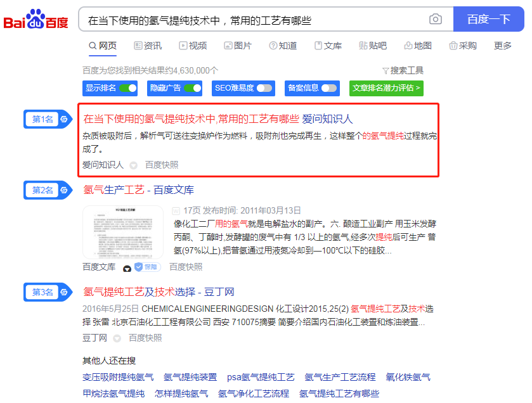
Task: Enable the SEO难易度 switch
Action: click(264, 88)
